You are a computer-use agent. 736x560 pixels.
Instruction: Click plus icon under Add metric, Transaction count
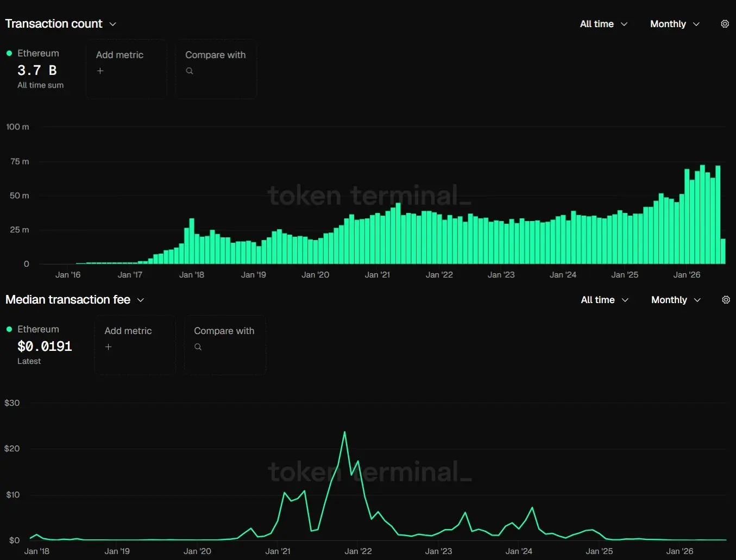pos(100,71)
